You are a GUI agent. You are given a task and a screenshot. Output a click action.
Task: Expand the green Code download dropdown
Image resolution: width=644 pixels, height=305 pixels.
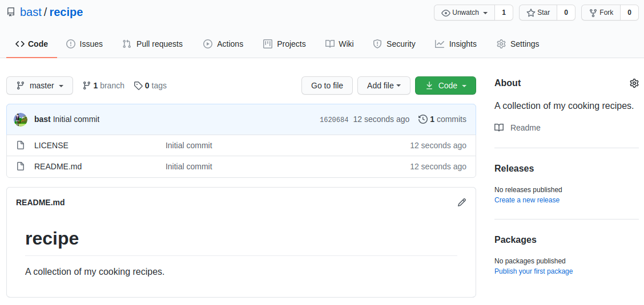click(445, 86)
